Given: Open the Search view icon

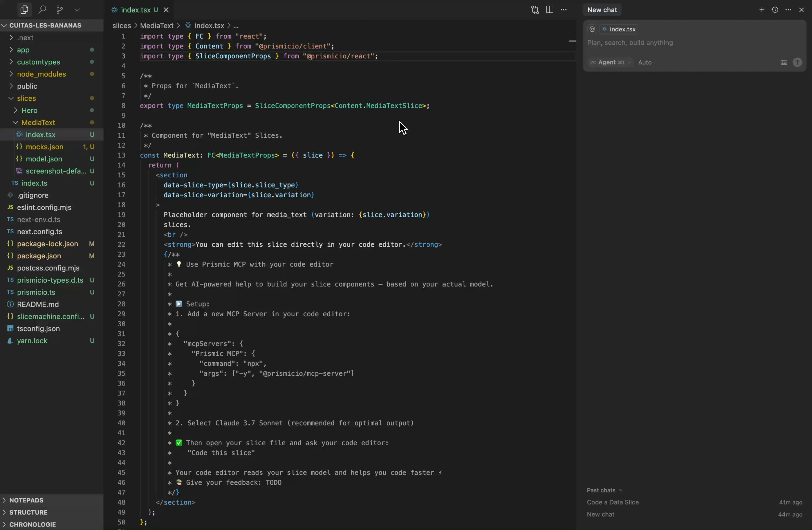Looking at the screenshot, I should tap(42, 10).
